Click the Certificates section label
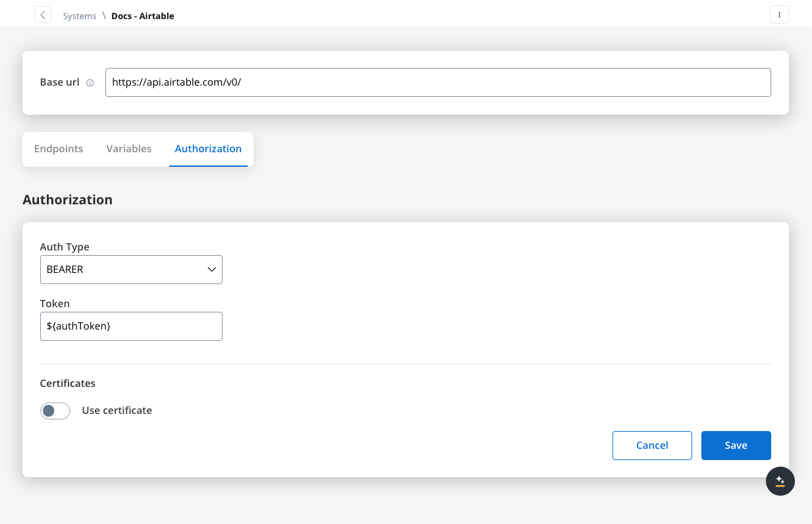Screen dimensions: 812x524 pyautogui.click(x=68, y=384)
